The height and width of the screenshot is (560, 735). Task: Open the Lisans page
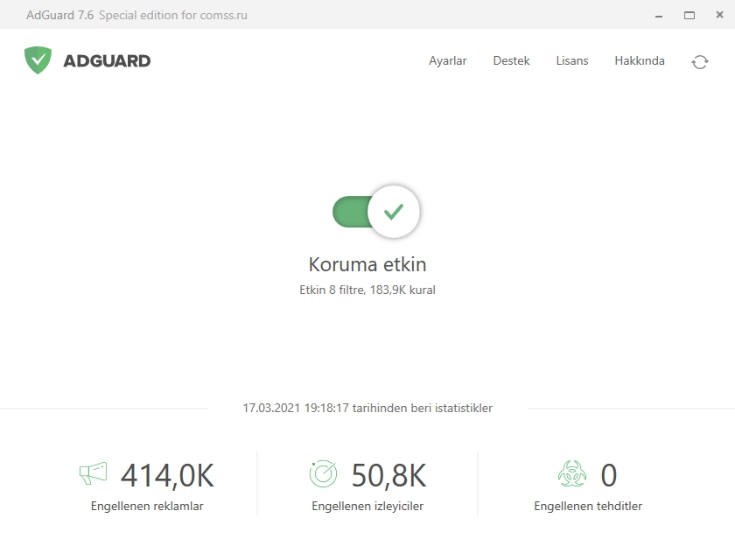tap(572, 61)
